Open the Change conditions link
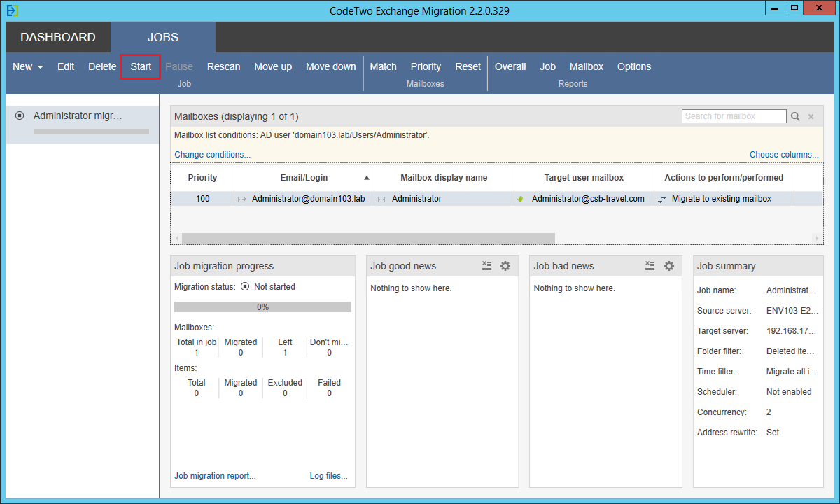Viewport: 840px width, 504px height. click(211, 154)
